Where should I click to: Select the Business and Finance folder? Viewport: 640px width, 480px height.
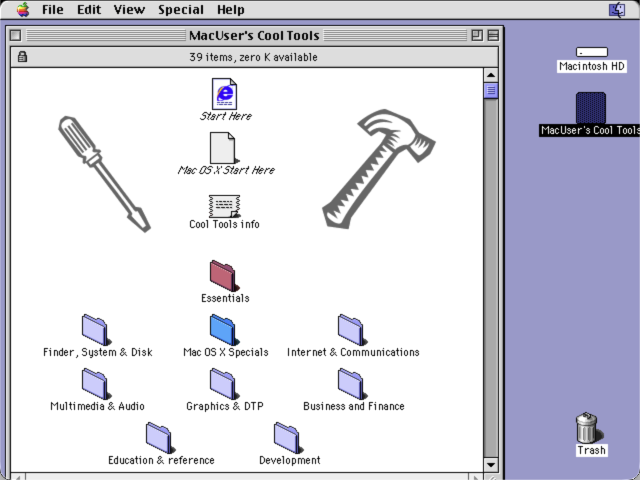[352, 384]
